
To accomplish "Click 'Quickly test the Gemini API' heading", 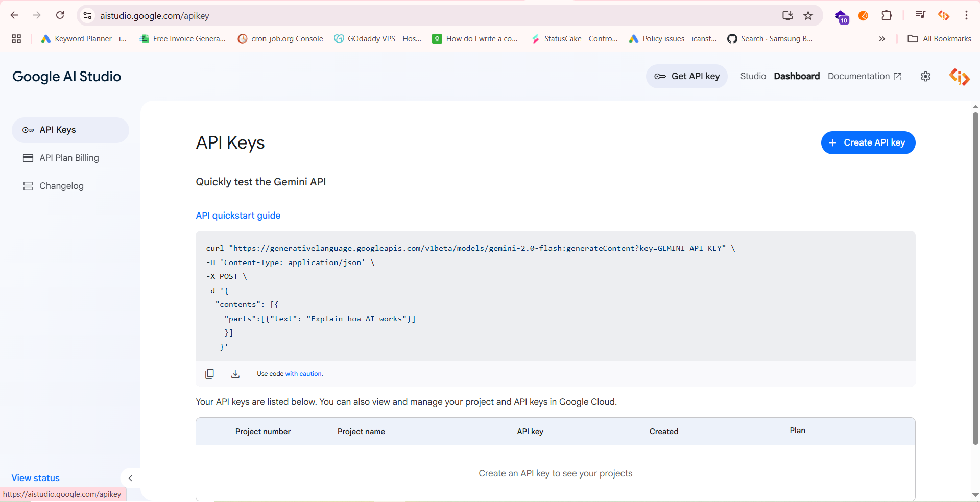I will tap(261, 182).
